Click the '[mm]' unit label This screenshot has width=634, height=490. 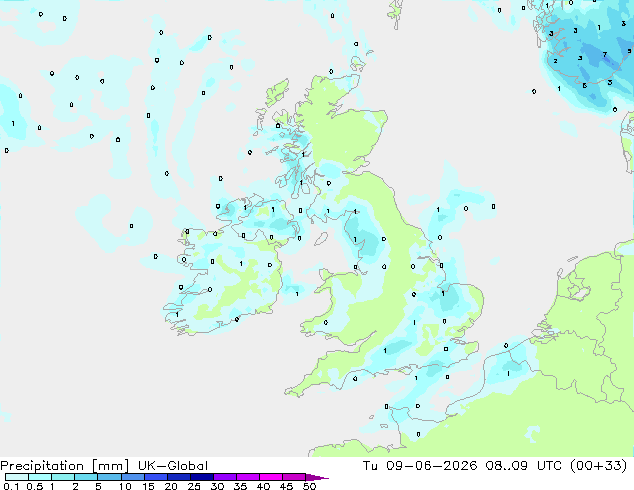(x=110, y=466)
